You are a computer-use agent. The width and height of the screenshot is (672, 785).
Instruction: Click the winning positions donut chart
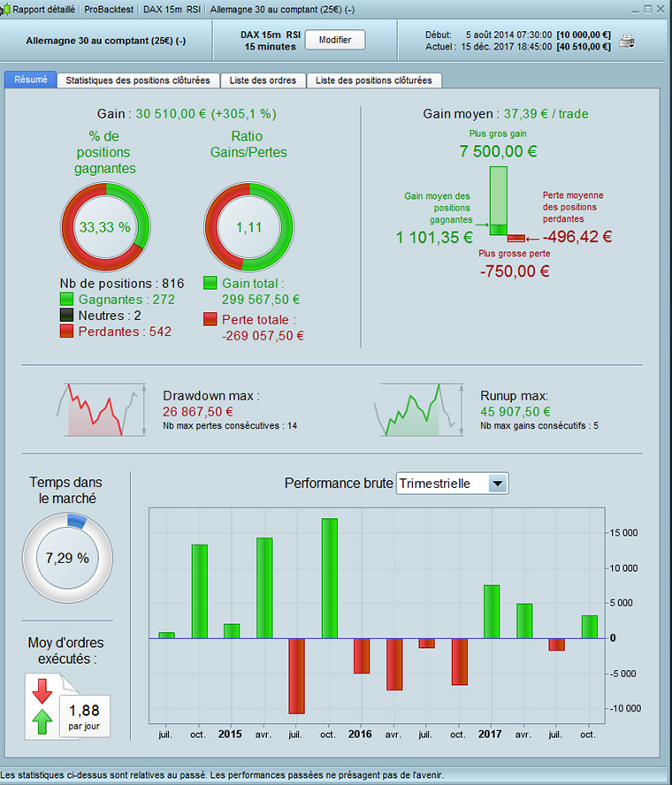click(x=105, y=227)
